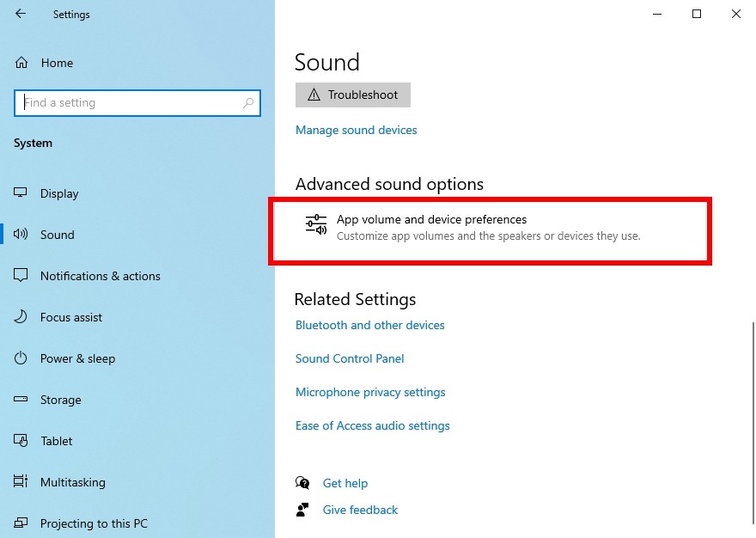Click the search magnifier icon
This screenshot has height=538, width=756.
click(x=248, y=103)
